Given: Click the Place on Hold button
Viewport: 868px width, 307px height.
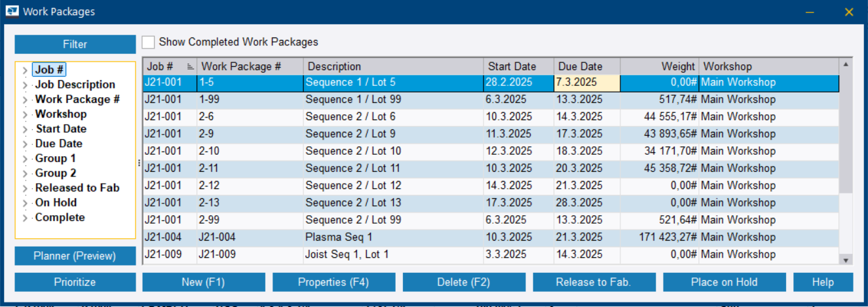Looking at the screenshot, I should pos(724,282).
